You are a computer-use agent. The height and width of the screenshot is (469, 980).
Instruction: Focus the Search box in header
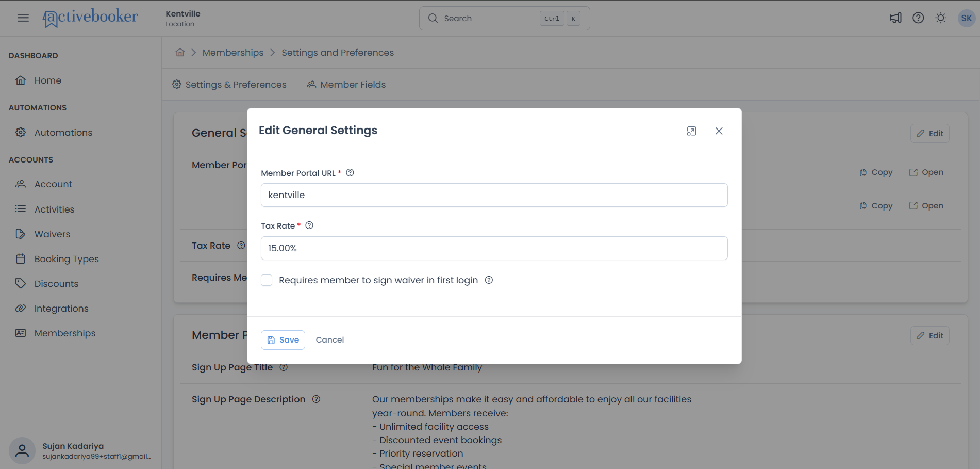coord(504,19)
